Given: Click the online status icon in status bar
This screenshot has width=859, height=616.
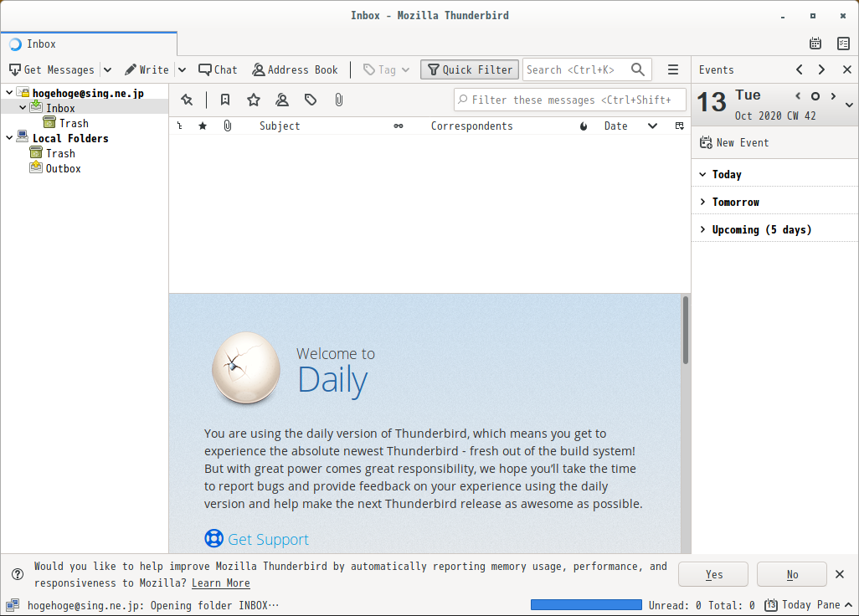Looking at the screenshot, I should (x=12, y=605).
